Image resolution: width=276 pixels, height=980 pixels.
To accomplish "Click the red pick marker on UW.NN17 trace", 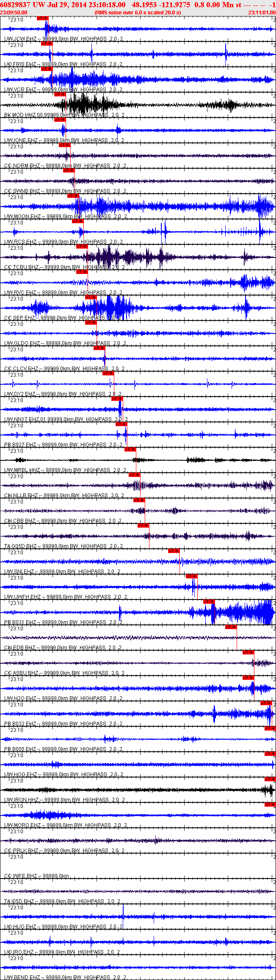I will click(117, 399).
